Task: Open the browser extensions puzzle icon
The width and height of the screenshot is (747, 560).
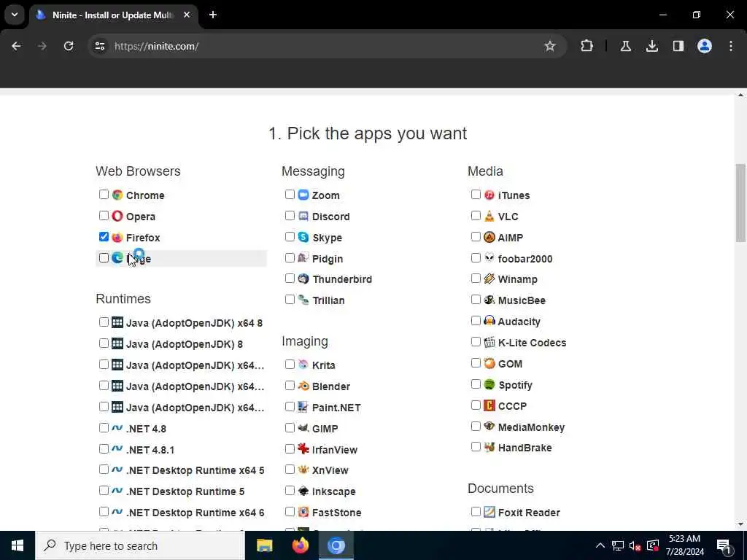Action: pyautogui.click(x=587, y=46)
